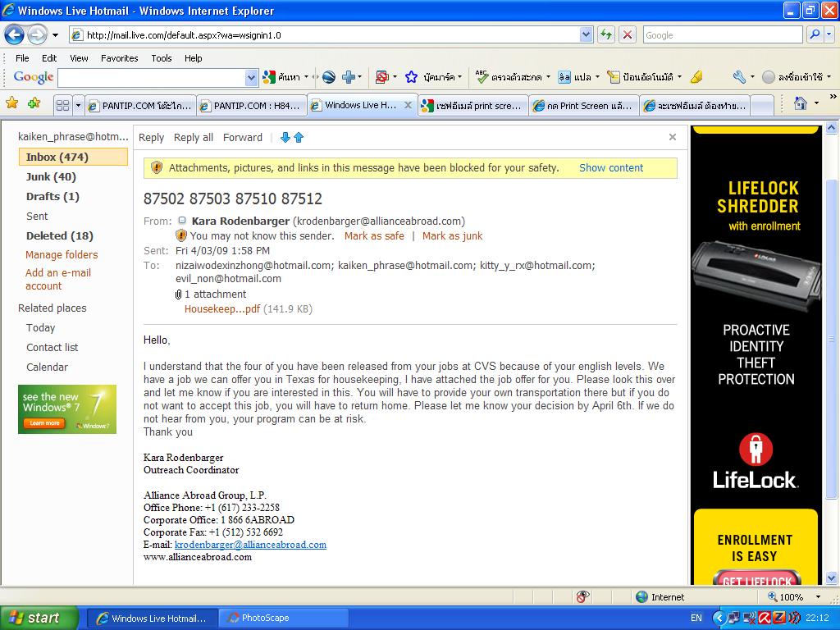
Task: Open the tab list dropdown arrow
Action: point(78,106)
